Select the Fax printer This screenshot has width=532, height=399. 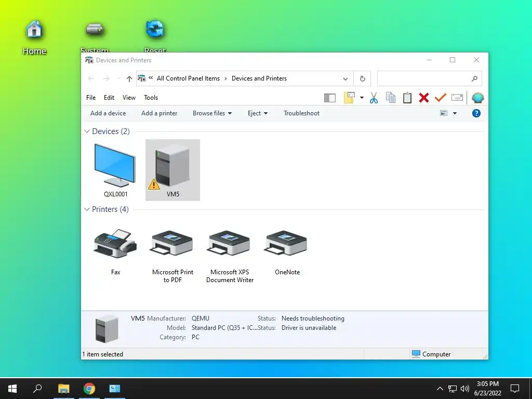tap(115, 251)
